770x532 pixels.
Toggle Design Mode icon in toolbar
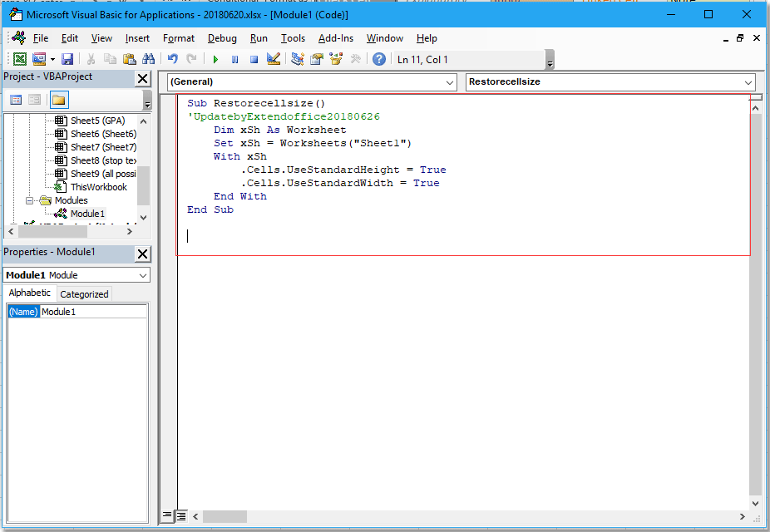(x=274, y=59)
